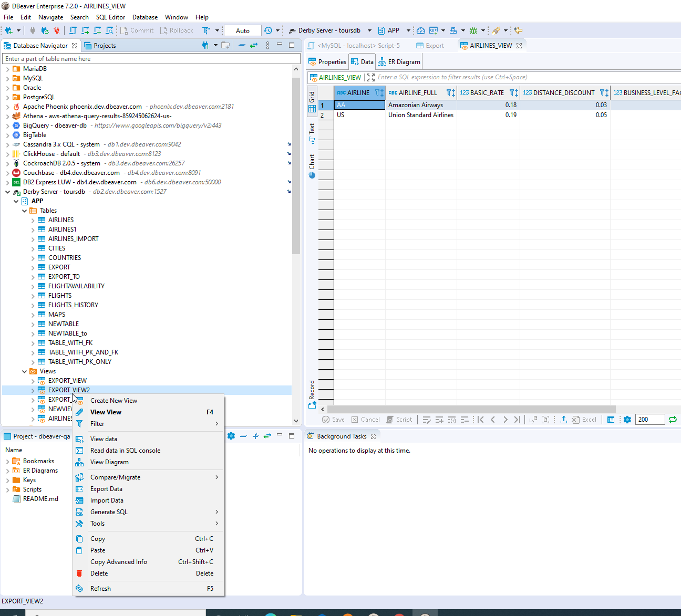The image size is (681, 616).
Task: Jump to last row arrow
Action: click(x=518, y=420)
